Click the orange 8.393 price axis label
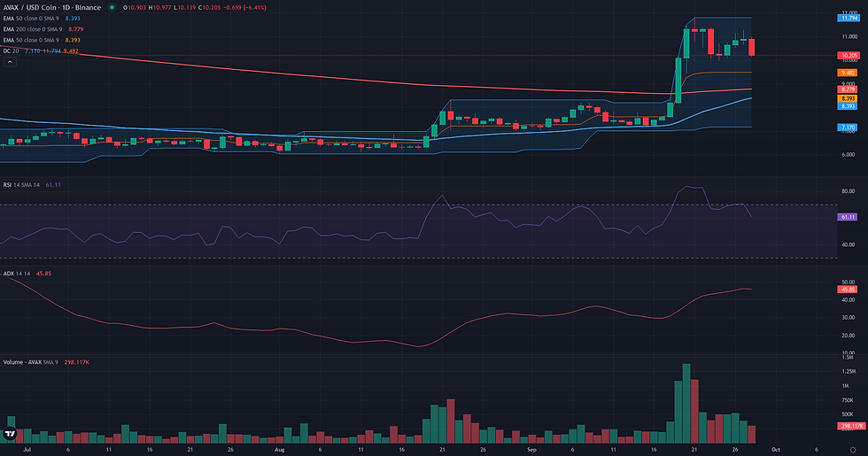Viewport: 868px width, 456px height. click(849, 98)
